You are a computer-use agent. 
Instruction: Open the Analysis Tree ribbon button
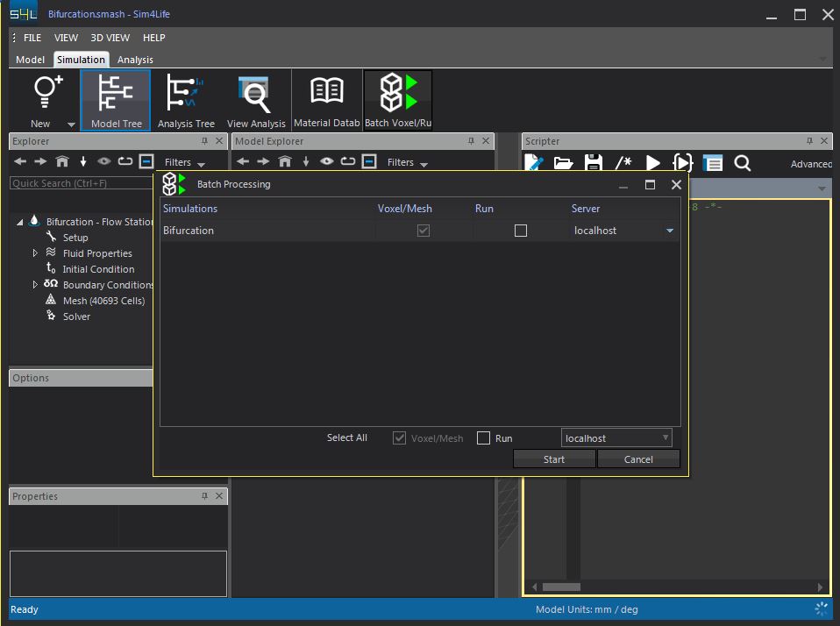pos(186,101)
